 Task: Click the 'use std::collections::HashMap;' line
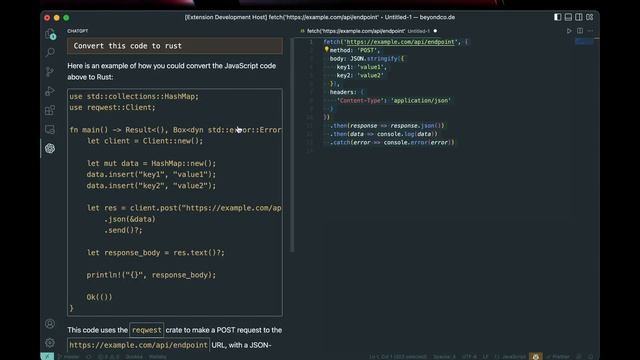(x=134, y=96)
